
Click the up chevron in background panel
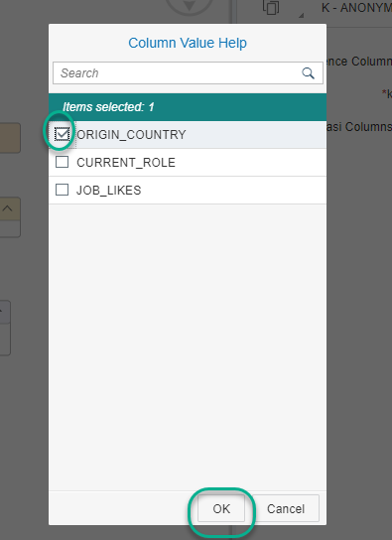tap(7, 208)
